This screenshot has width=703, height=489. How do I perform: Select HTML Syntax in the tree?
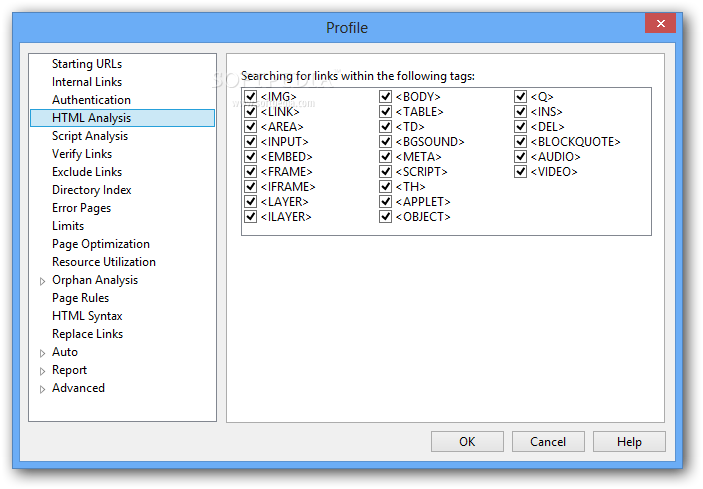point(87,316)
